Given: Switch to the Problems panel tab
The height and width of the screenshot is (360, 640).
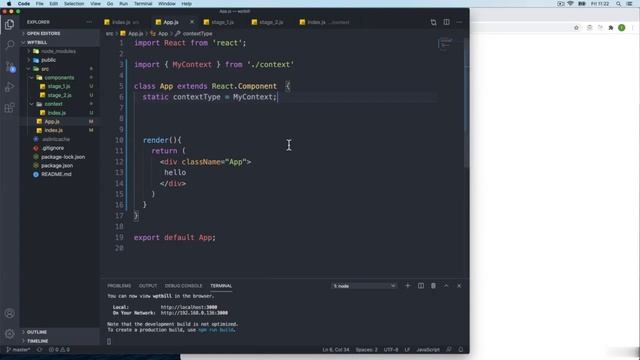Looking at the screenshot, I should tap(119, 286).
